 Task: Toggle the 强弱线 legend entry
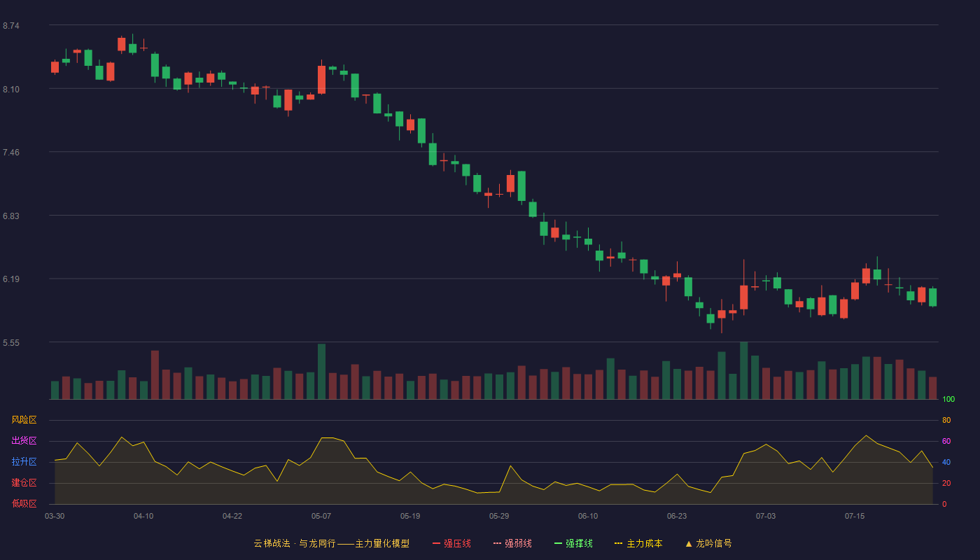click(512, 543)
